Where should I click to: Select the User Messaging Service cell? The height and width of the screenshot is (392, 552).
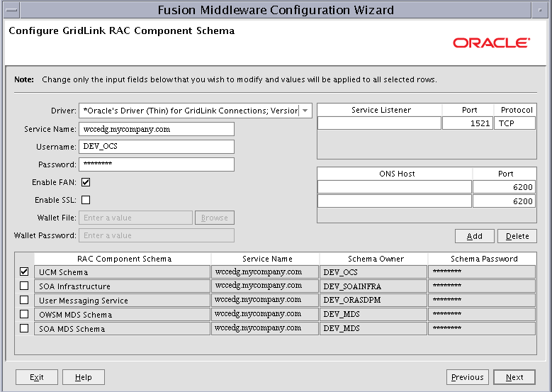click(122, 300)
